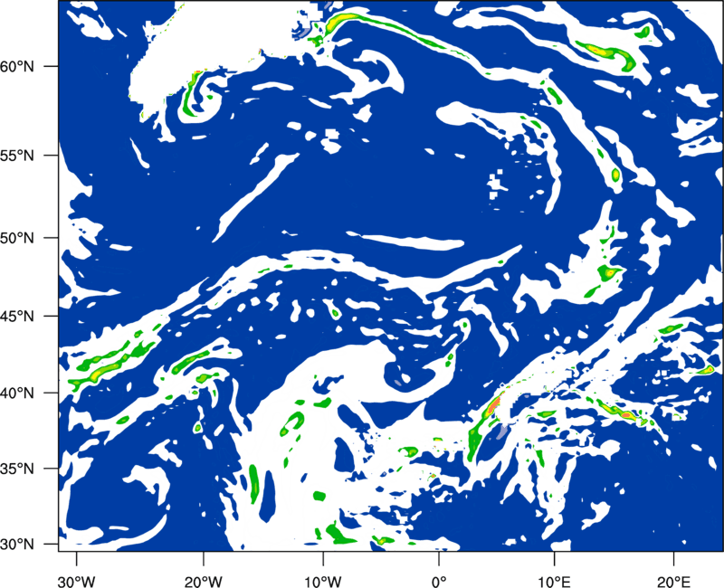This screenshot has width=724, height=588.
Task: Click the 20°W longitude label
Action: click(203, 582)
